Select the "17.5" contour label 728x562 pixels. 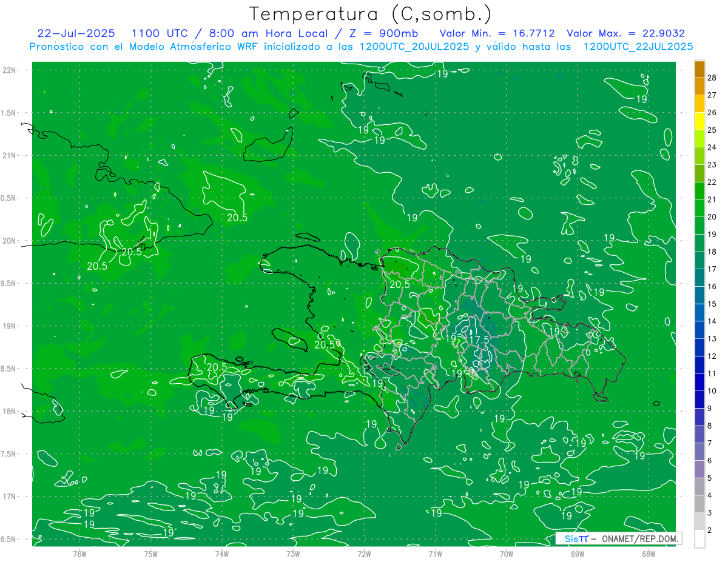pyautogui.click(x=479, y=340)
